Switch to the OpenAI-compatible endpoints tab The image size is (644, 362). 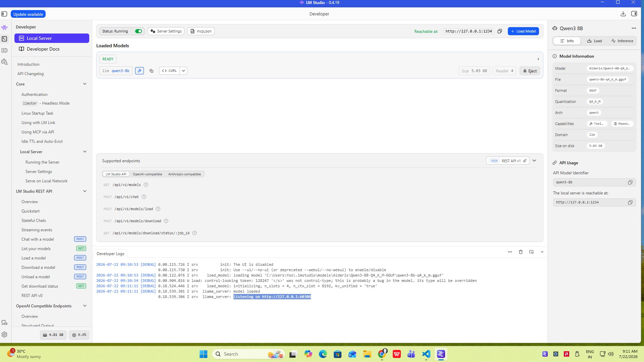click(147, 174)
